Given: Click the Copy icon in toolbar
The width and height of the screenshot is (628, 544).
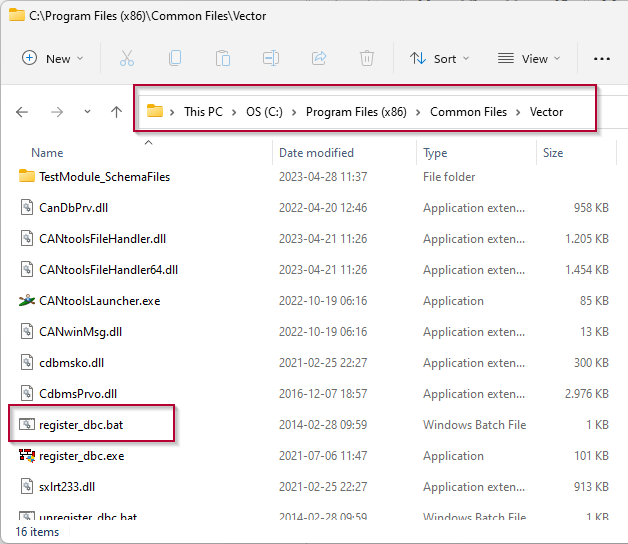Looking at the screenshot, I should (175, 58).
